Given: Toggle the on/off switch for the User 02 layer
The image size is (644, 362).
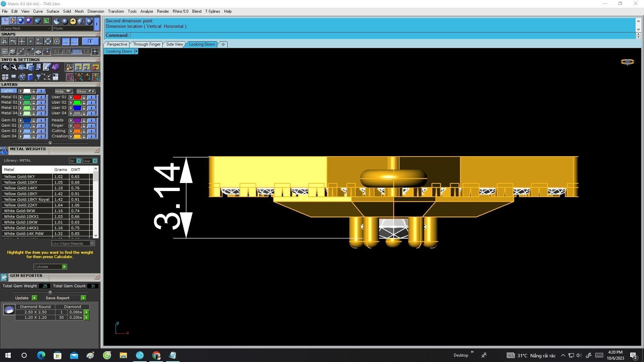Looking at the screenshot, I should click(x=91, y=103).
